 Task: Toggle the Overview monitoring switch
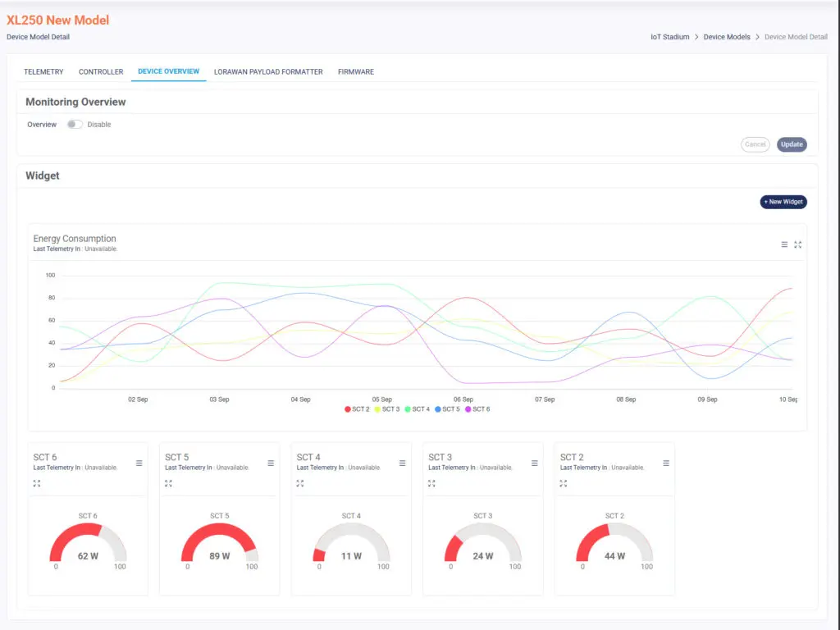click(x=75, y=125)
